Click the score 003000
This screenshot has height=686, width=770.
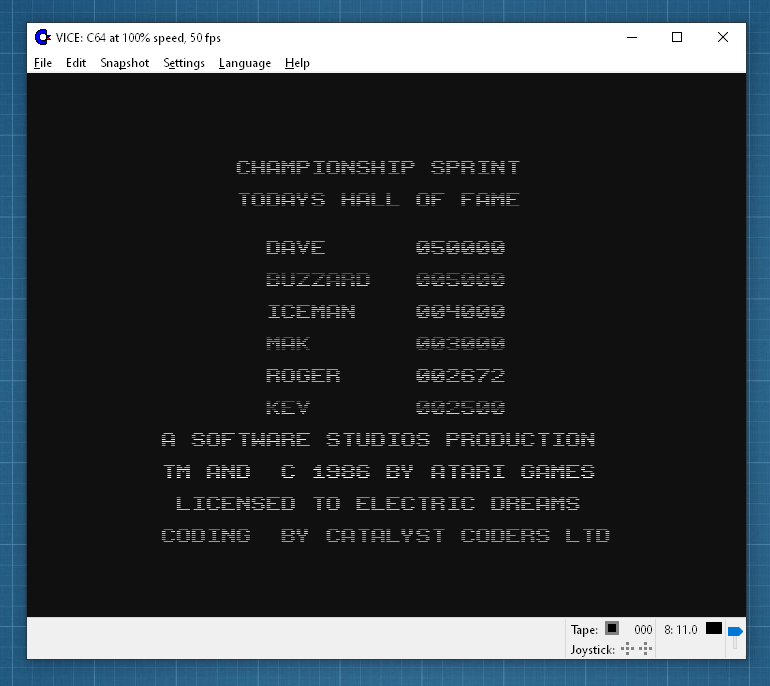(460, 343)
